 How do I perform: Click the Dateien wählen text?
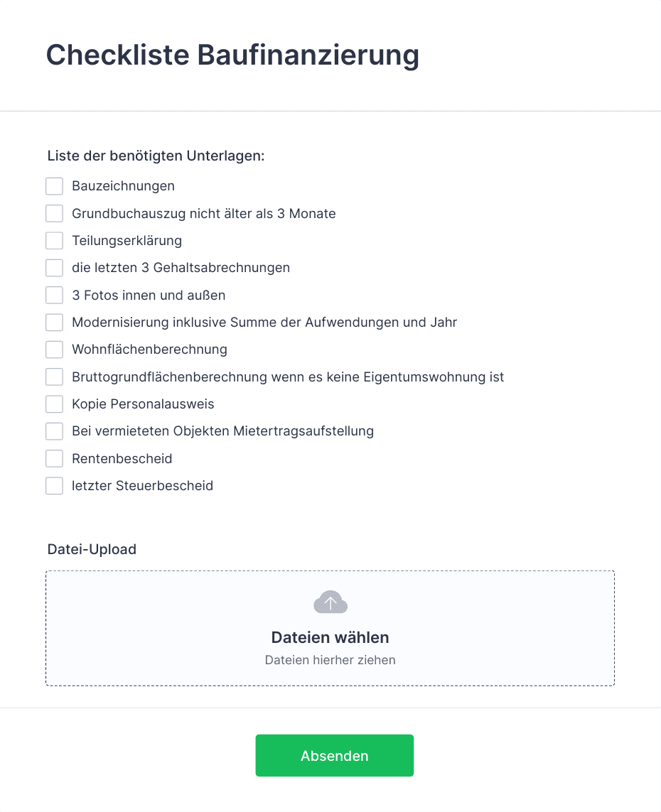tap(330, 637)
